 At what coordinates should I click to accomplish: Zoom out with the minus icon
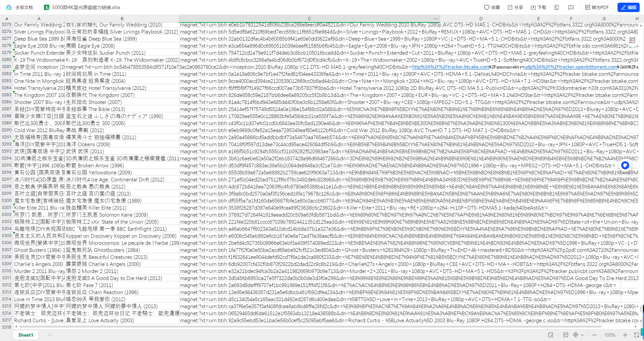594,335
